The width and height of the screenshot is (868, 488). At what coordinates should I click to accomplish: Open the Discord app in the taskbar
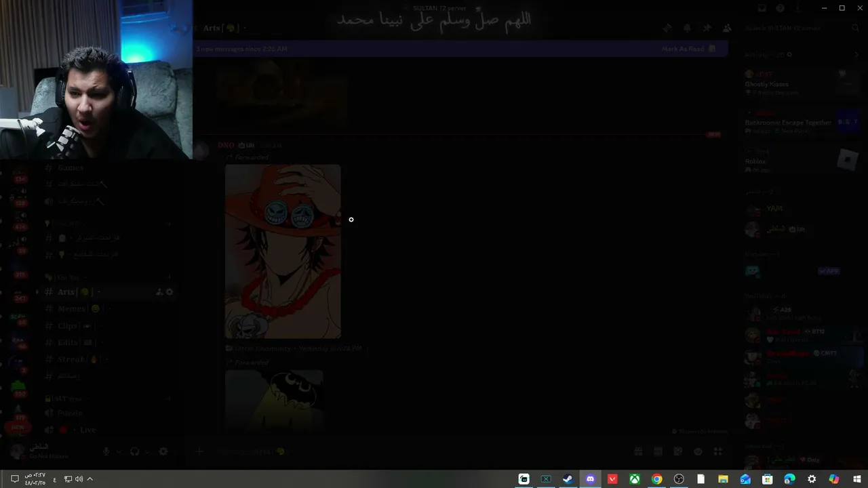[x=590, y=479]
